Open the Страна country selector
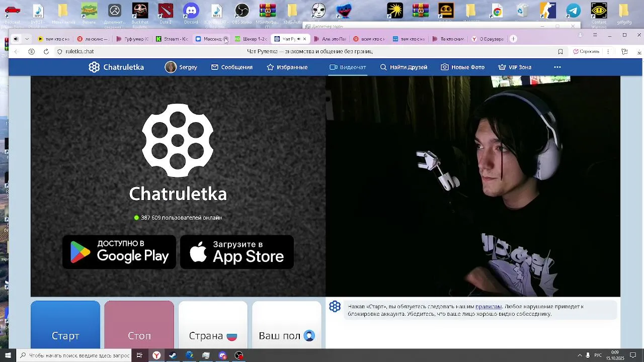The image size is (644, 362). point(213,325)
